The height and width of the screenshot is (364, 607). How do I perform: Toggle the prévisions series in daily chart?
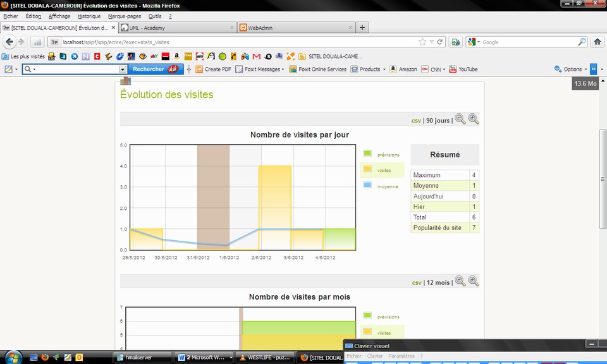coord(388,154)
